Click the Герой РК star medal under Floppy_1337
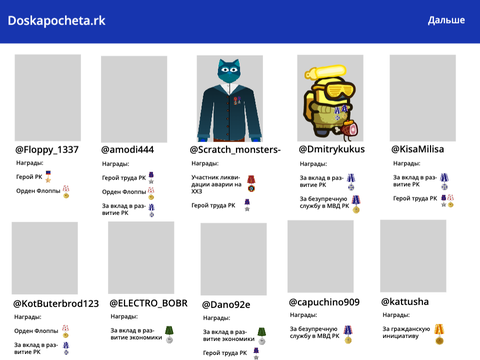 coord(48,177)
